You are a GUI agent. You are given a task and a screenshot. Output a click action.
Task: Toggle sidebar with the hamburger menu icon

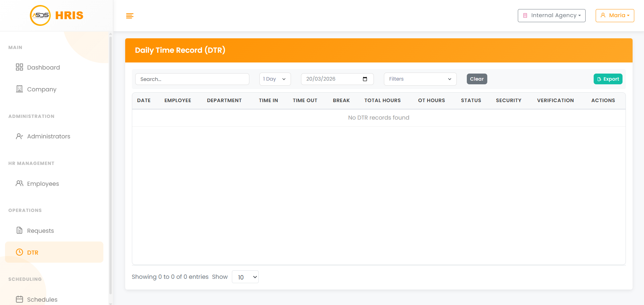(130, 16)
